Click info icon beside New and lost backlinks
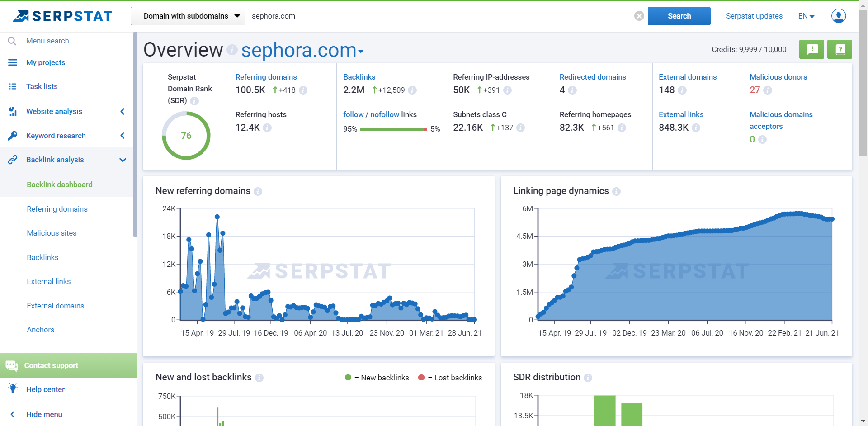Viewport: 868px width, 426px height. [x=259, y=378]
